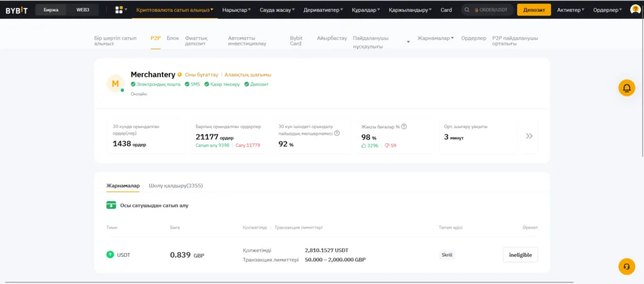This screenshot has width=644, height=284.
Task: Switch to the Биржа mode
Action: (50, 10)
